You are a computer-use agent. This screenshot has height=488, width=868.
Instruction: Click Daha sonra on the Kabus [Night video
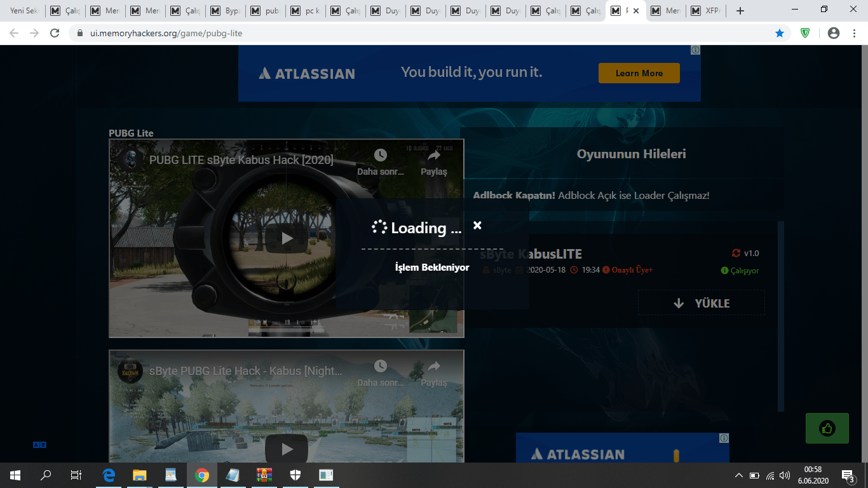pyautogui.click(x=380, y=374)
